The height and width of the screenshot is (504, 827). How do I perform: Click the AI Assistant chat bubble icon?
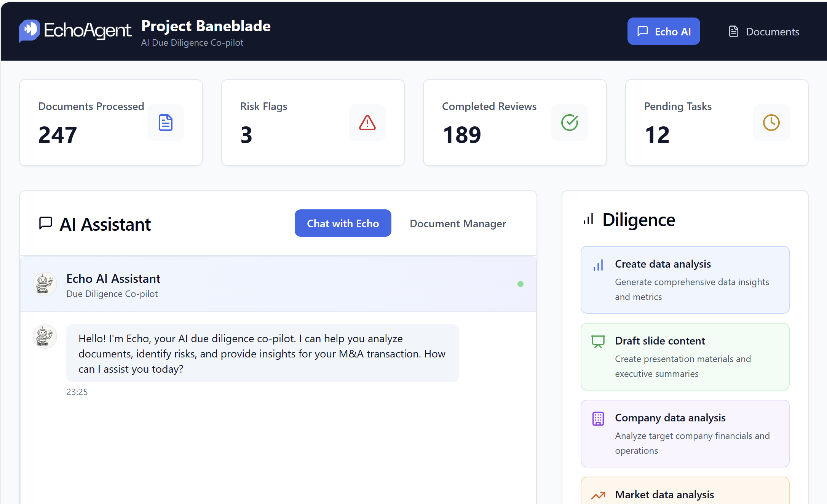pyautogui.click(x=46, y=223)
